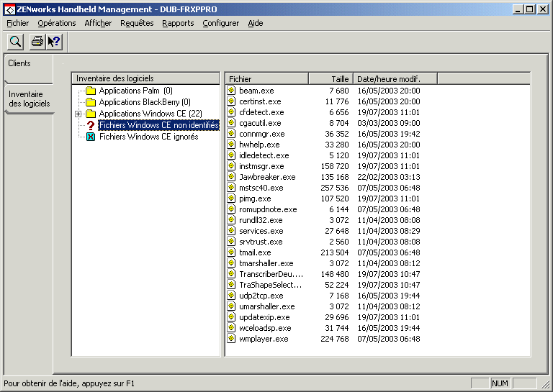
Task: Click the 257 536 size value
Action: tap(334, 188)
